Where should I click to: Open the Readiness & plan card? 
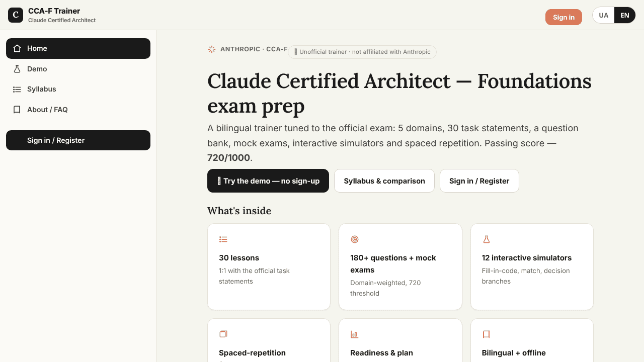pos(400,340)
